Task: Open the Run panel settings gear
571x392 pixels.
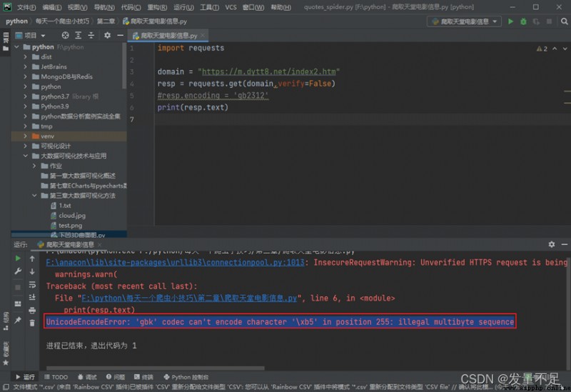Action: [552, 244]
